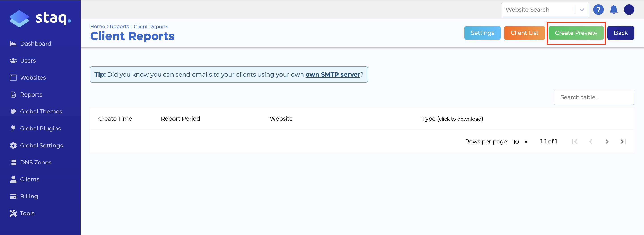Image resolution: width=644 pixels, height=235 pixels.
Task: Expand the Website Search dropdown
Action: pos(582,9)
